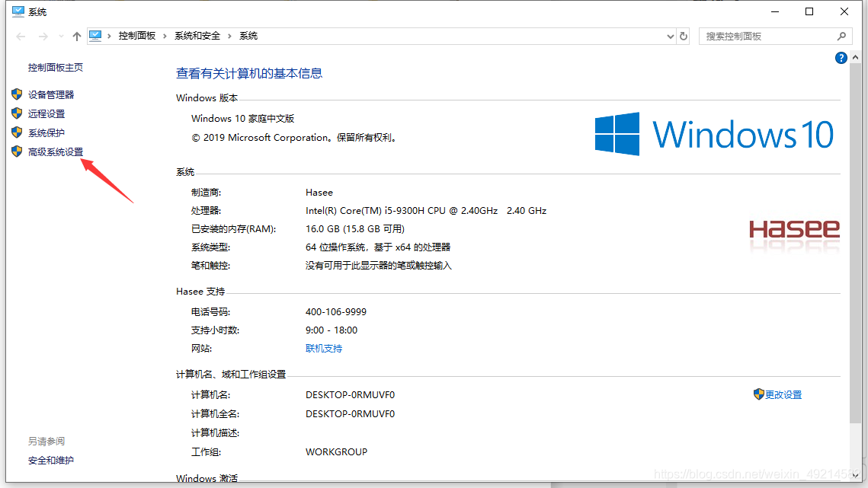The width and height of the screenshot is (868, 488).
Task: Click the support hours '9:00 - 18:00'
Action: coord(331,330)
